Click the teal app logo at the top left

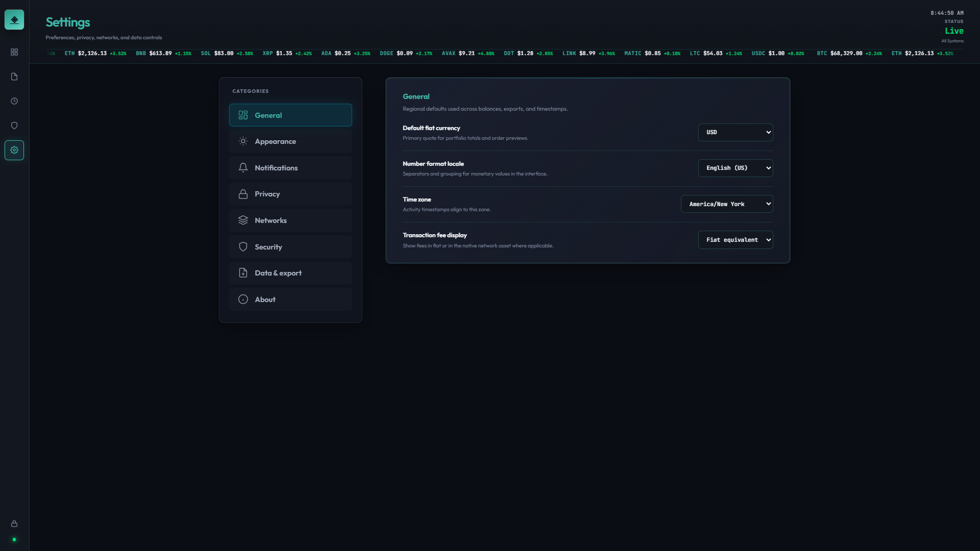[14, 19]
